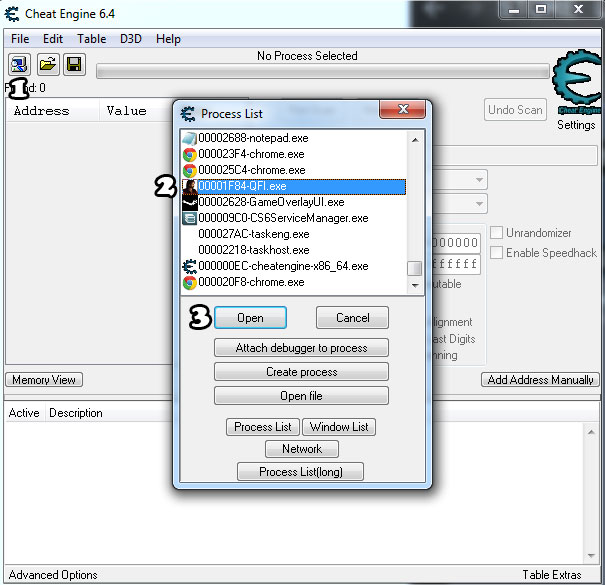Click the QFI.exe game icon
This screenshot has height=585, width=605.
pos(189,186)
